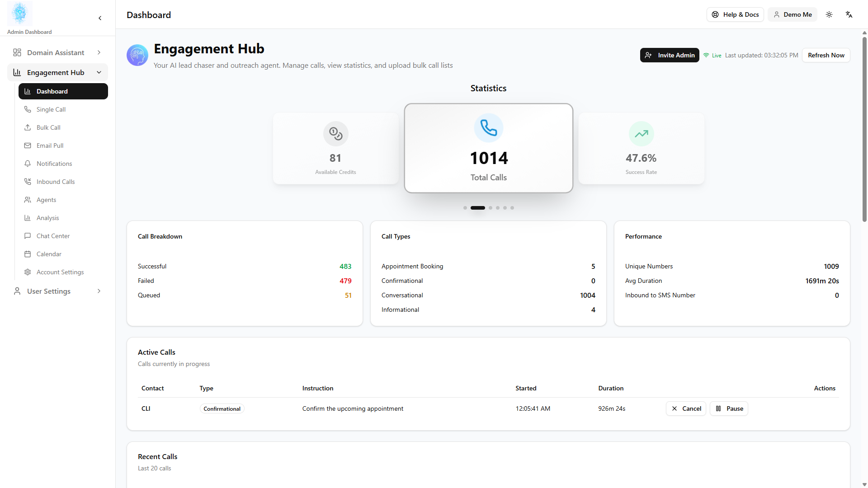Click the Failed count 479
Image resolution: width=868 pixels, height=488 pixels.
pos(345,281)
